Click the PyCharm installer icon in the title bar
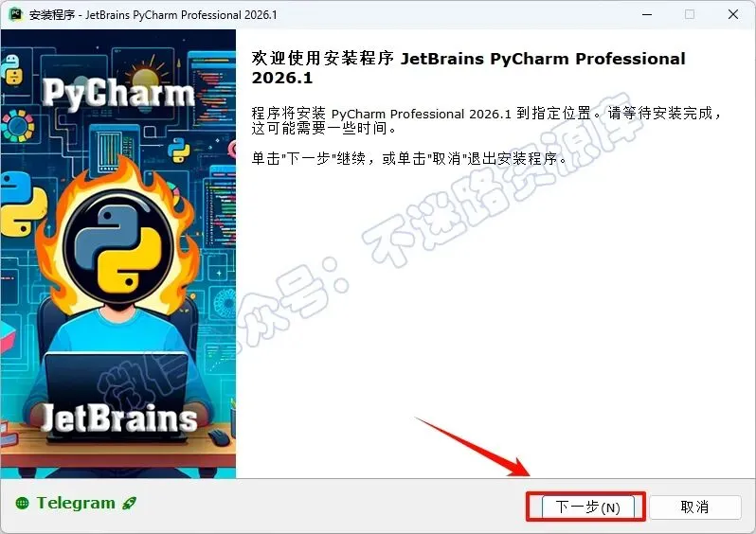756x534 pixels. tap(16, 14)
